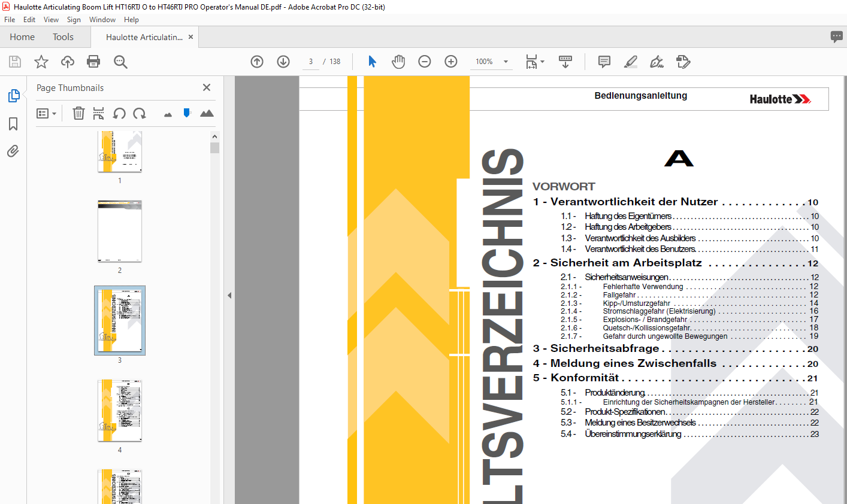Screen dimensions: 847x504
Task: Open TOC entry Produktänderung
Action: 689,393
